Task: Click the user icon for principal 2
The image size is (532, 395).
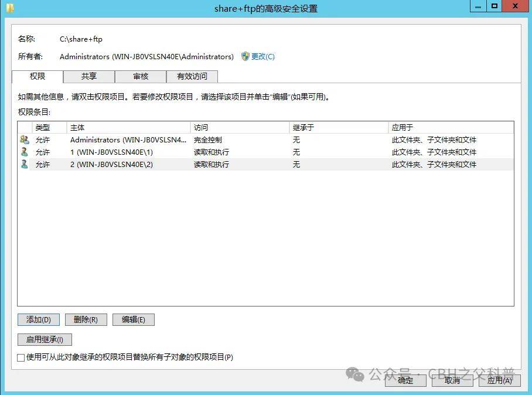Action: tap(24, 164)
